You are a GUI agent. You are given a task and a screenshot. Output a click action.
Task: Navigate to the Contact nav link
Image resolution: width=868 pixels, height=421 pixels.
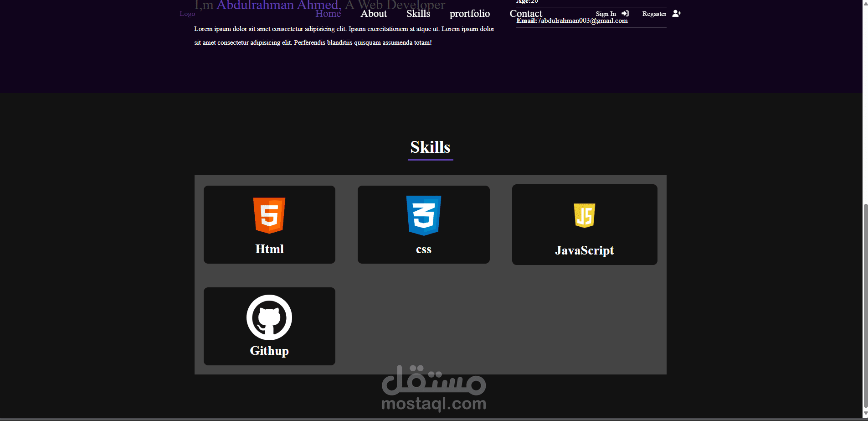pyautogui.click(x=526, y=14)
